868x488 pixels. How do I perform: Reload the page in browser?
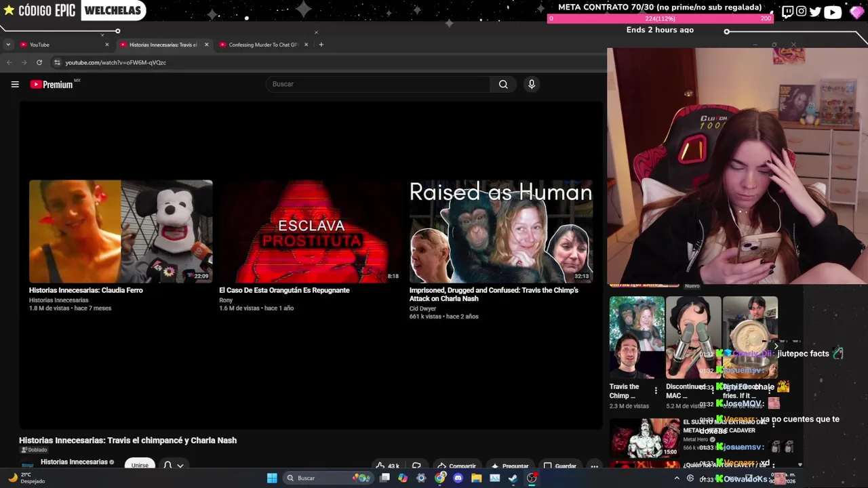(39, 62)
